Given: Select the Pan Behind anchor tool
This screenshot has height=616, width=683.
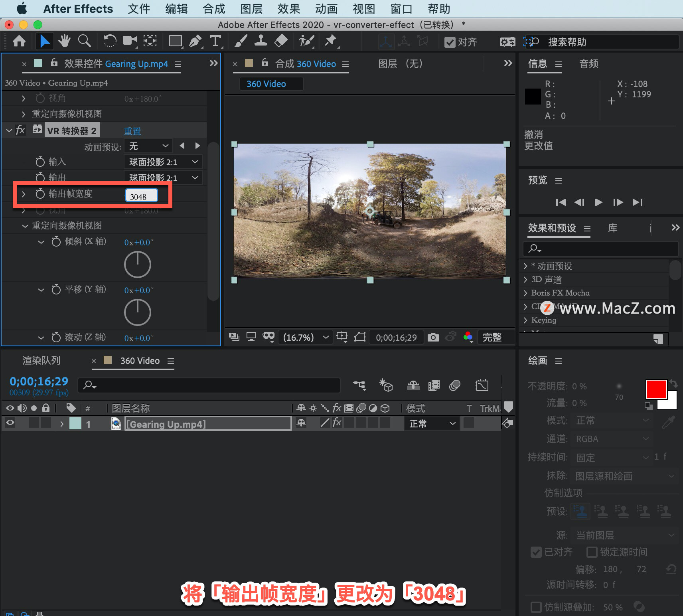Looking at the screenshot, I should click(x=150, y=41).
